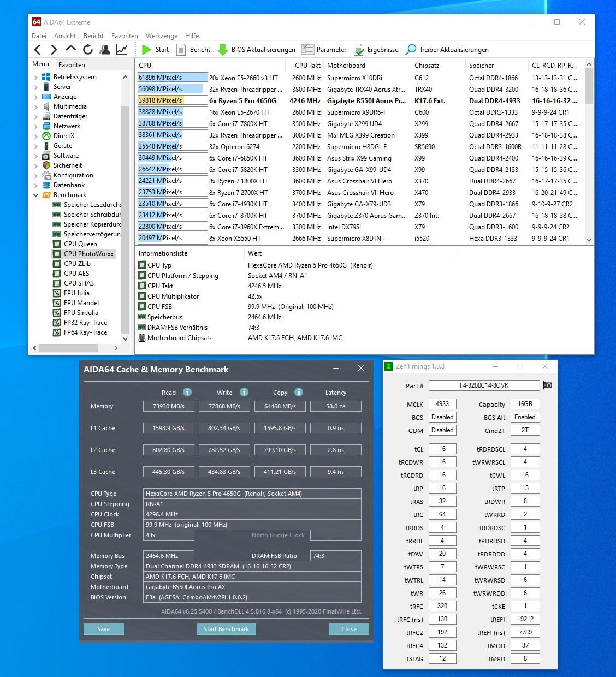The image size is (616, 677).
Task: Switch to the Favoriten sidebar tab
Action: (72, 64)
